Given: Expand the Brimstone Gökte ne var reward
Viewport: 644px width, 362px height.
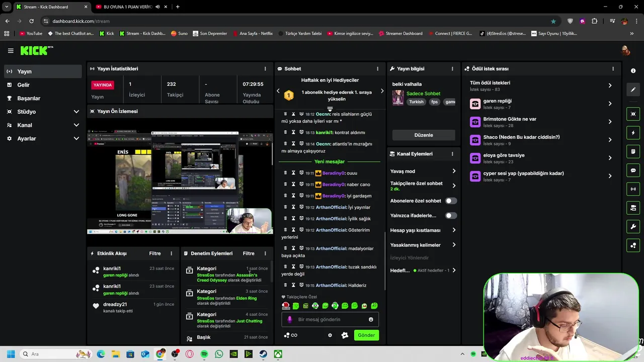Looking at the screenshot, I should [x=610, y=122].
